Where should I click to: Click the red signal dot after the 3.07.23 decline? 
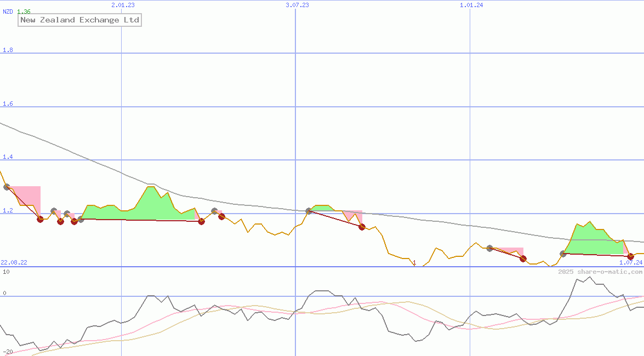pos(362,227)
